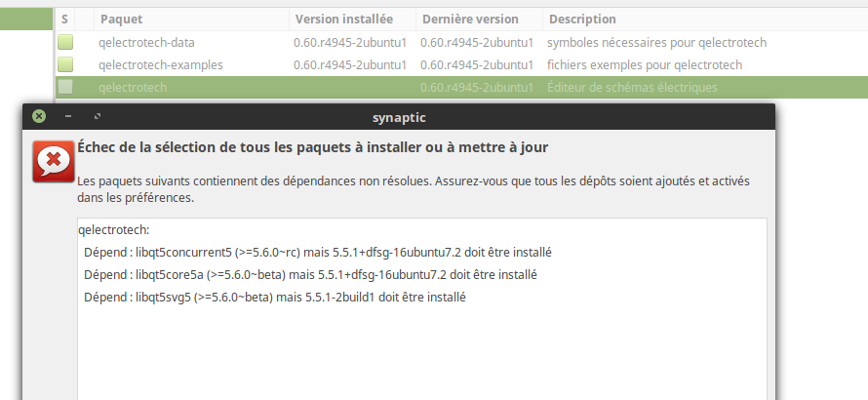Image resolution: width=868 pixels, height=400 pixels.
Task: Select the highlighted qelectrotech package name
Action: click(x=133, y=87)
